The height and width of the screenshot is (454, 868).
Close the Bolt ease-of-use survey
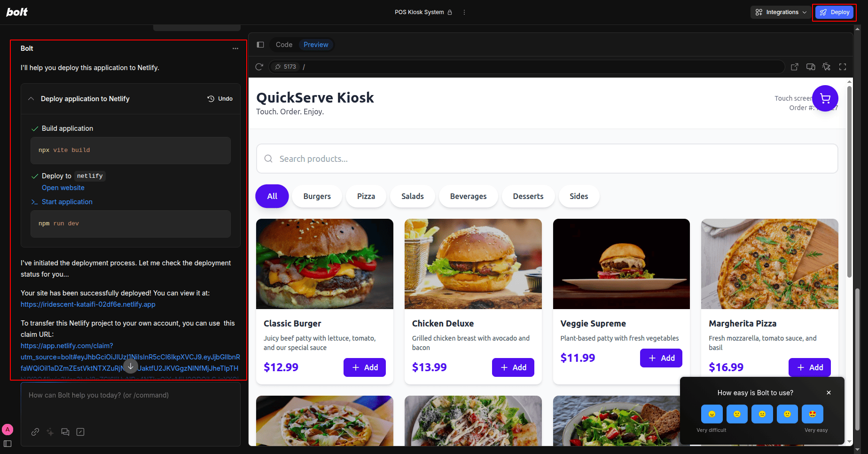(x=829, y=393)
